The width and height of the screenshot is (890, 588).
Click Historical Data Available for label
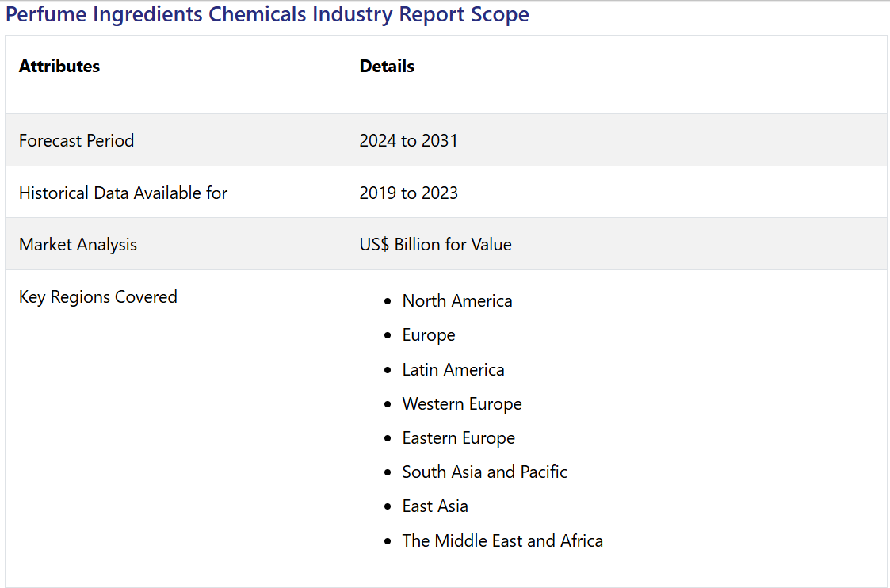point(123,193)
